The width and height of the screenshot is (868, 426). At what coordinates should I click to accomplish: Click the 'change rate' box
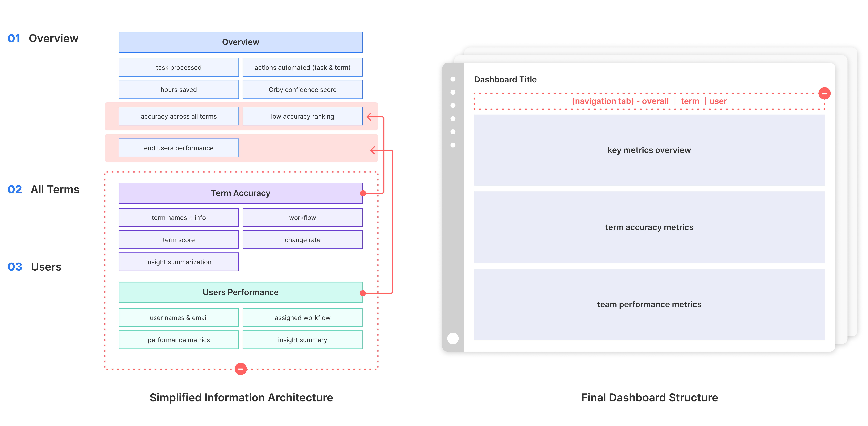click(303, 240)
